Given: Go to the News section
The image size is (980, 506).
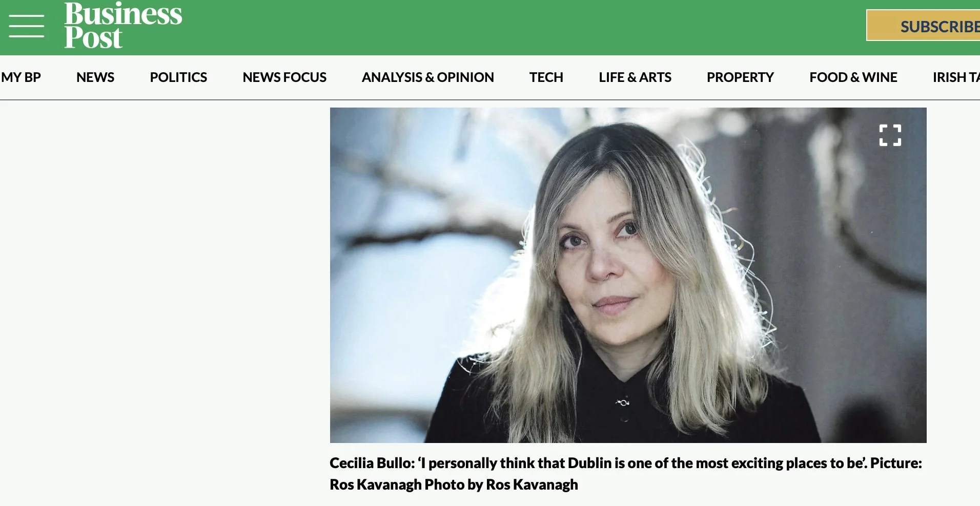Looking at the screenshot, I should 95,77.
